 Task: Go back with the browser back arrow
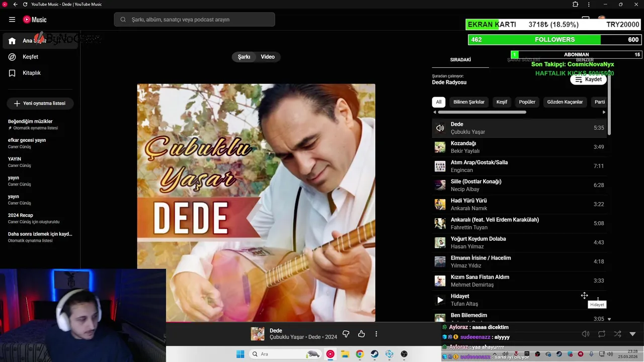[15, 5]
